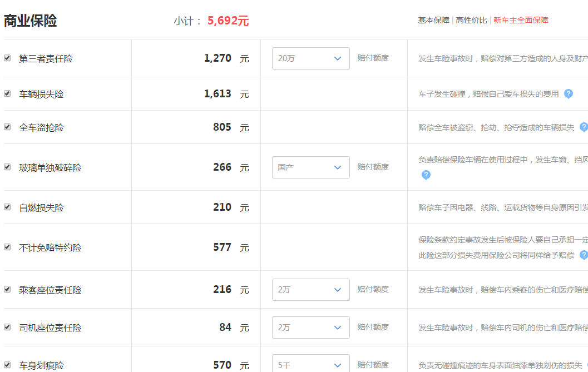Screen dimensions: 588x372
Task: Click the 司机座位责任险 label
Action: [x=50, y=328]
